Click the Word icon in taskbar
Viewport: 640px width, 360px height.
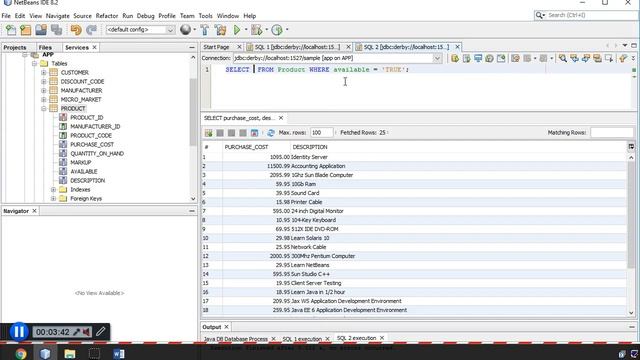click(x=119, y=353)
